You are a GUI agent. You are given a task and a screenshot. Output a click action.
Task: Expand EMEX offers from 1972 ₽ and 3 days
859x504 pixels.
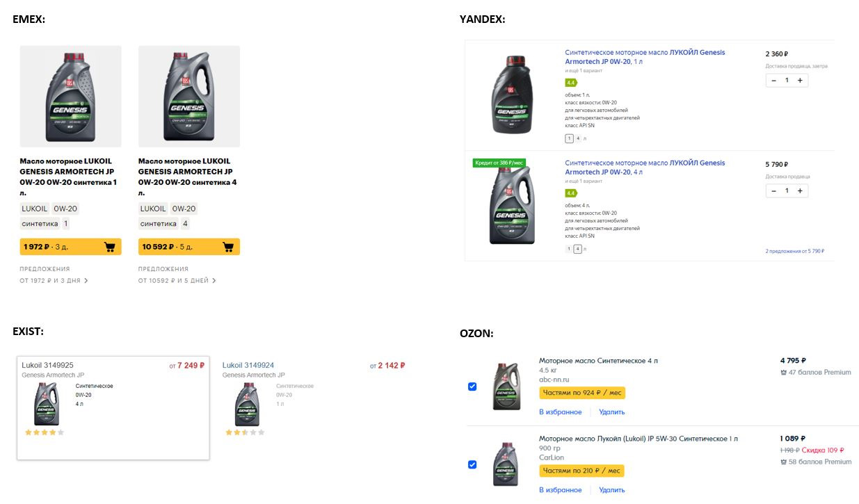pyautogui.click(x=54, y=281)
